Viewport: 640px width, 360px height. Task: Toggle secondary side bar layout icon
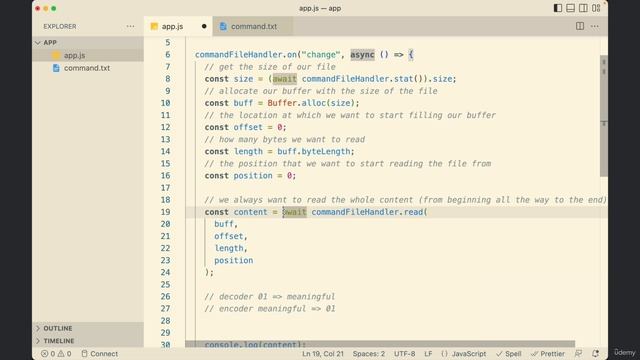[583, 8]
